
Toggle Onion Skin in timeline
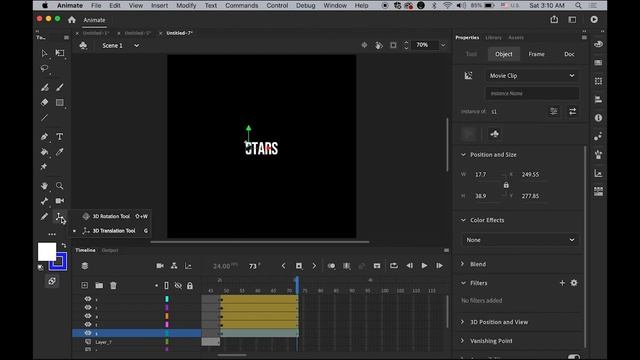(x=331, y=266)
